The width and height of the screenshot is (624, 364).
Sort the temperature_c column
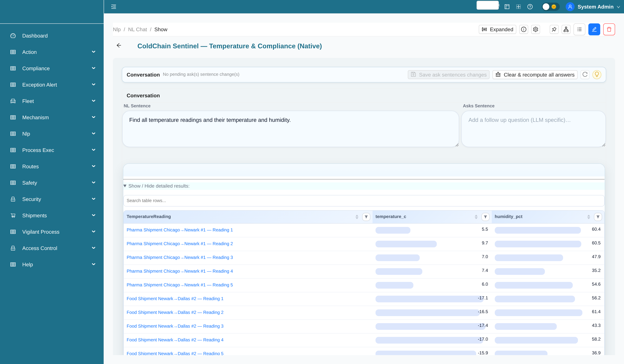click(476, 217)
